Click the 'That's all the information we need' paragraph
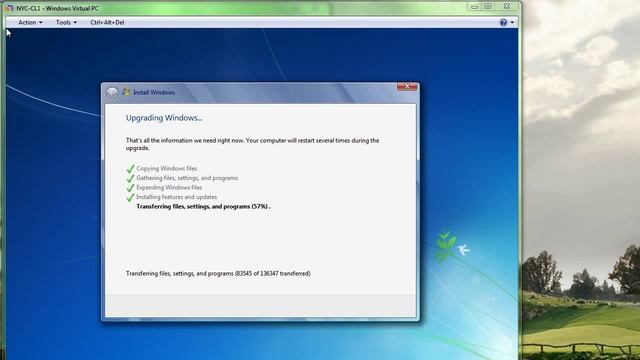The height and width of the screenshot is (360, 640). (x=252, y=144)
